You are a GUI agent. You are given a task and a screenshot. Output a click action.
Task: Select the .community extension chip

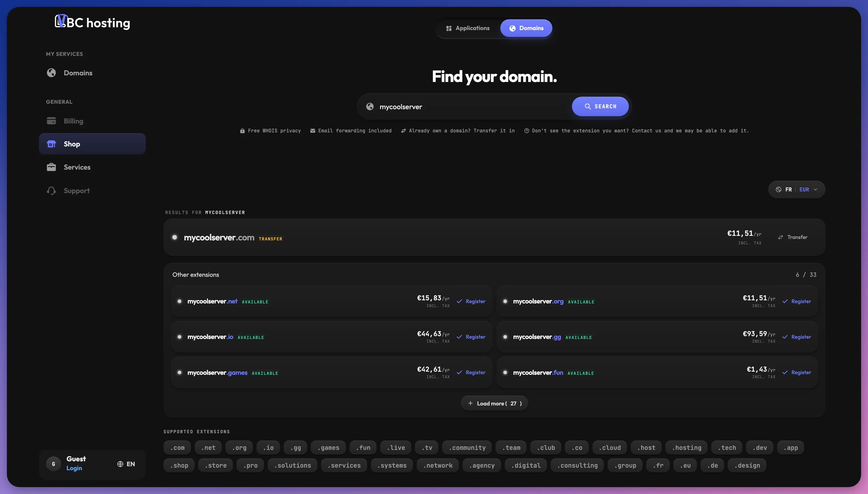point(467,448)
